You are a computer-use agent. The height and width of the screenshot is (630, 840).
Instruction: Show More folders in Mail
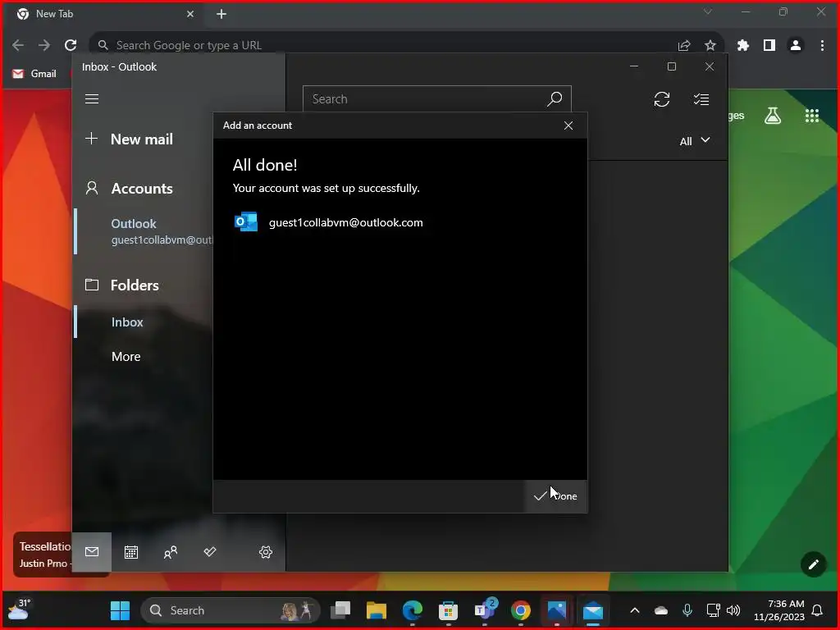[126, 357]
